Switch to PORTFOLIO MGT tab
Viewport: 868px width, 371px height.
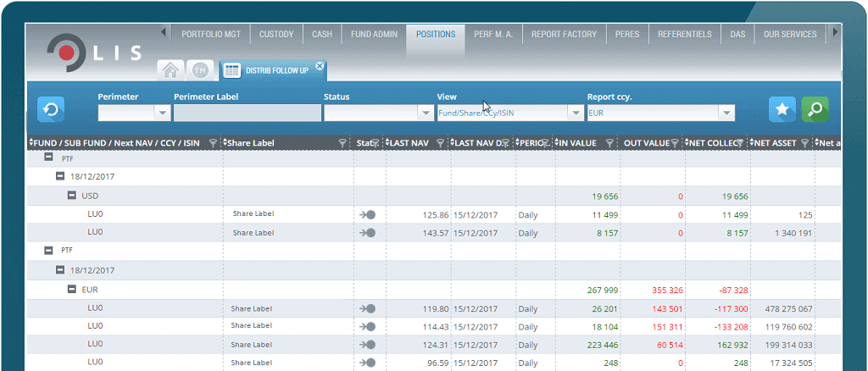(x=211, y=34)
